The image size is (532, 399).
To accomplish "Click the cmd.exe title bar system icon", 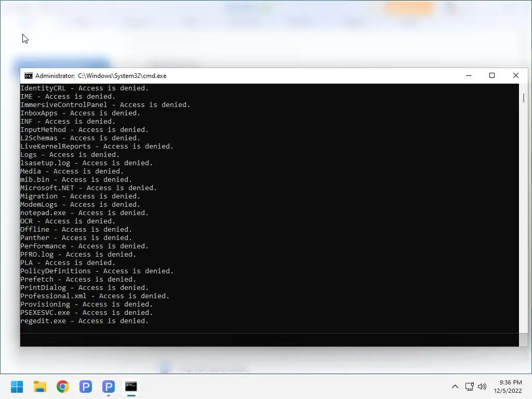I will click(29, 76).
